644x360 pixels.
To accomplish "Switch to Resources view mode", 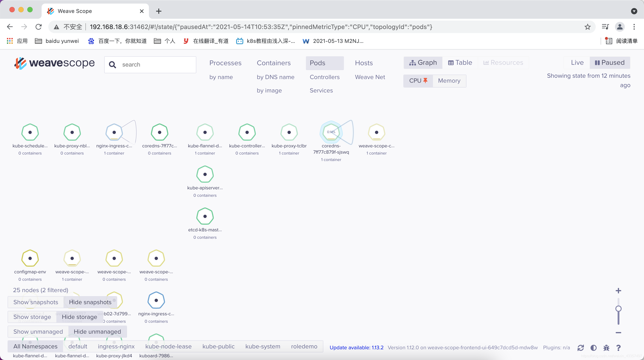I will click(x=503, y=62).
